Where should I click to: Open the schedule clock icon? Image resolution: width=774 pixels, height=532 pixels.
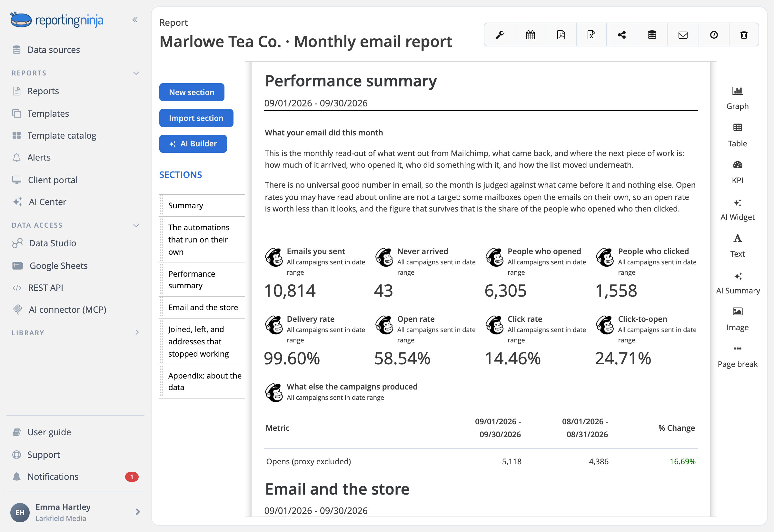tap(714, 35)
